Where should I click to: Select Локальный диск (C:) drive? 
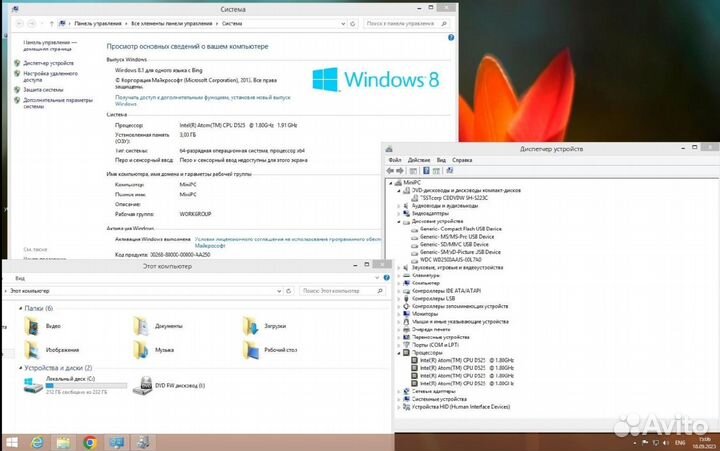point(75,385)
